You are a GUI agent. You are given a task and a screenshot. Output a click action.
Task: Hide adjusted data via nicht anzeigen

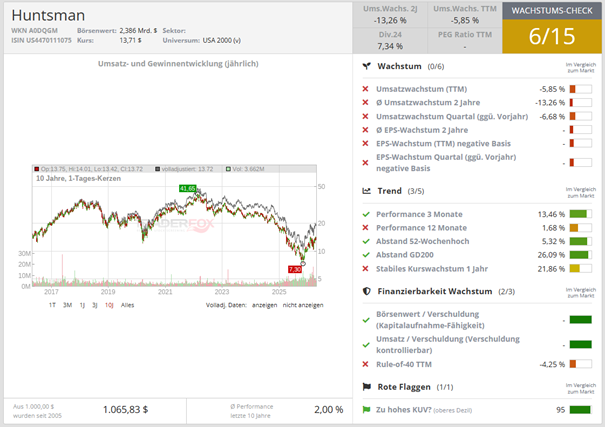coord(303,305)
